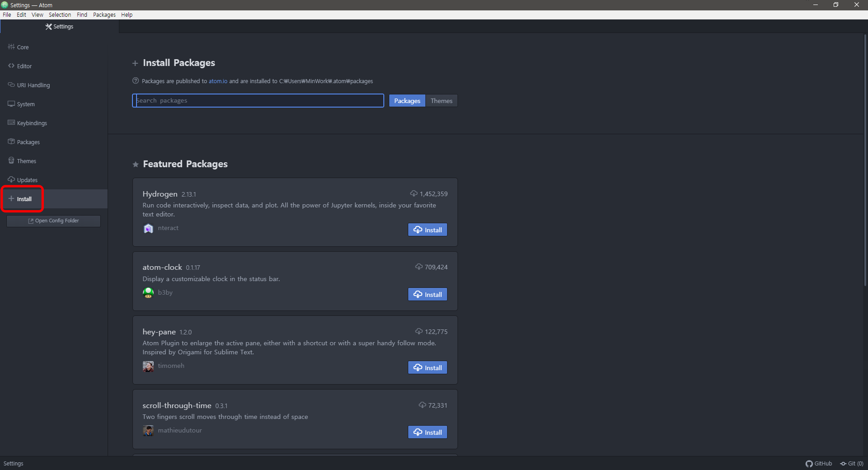Click the 1,452,359 downloads count

[x=434, y=194]
